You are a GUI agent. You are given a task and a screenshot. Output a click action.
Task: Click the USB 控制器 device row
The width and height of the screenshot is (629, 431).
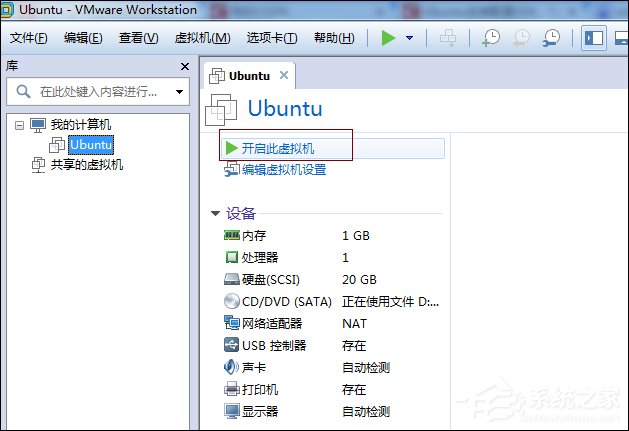331,346
